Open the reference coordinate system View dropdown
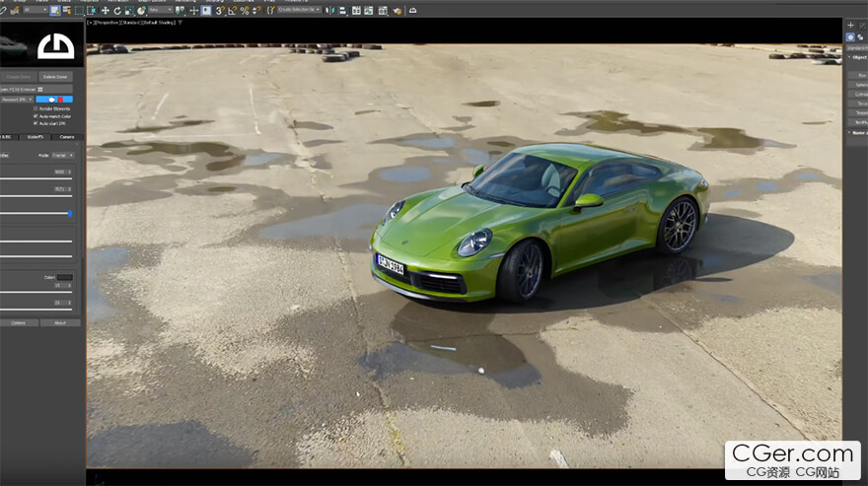The image size is (868, 486). tap(160, 10)
